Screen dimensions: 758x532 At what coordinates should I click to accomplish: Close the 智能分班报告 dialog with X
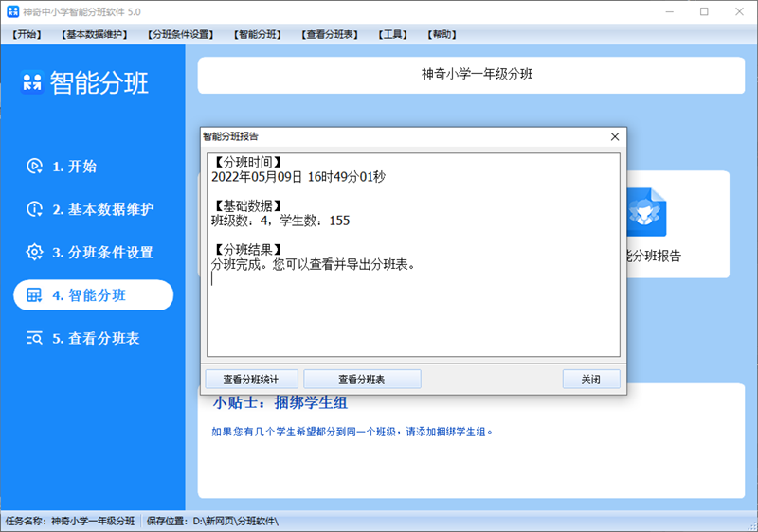coord(614,136)
